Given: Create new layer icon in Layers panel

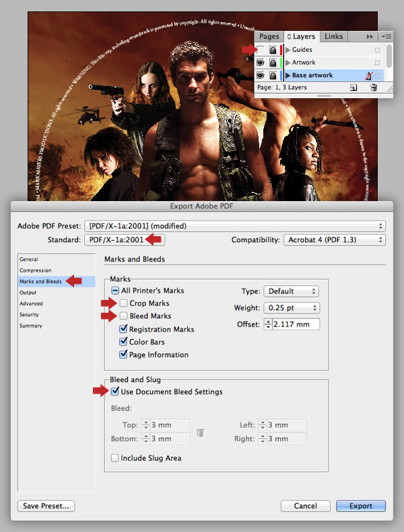Looking at the screenshot, I should click(353, 87).
